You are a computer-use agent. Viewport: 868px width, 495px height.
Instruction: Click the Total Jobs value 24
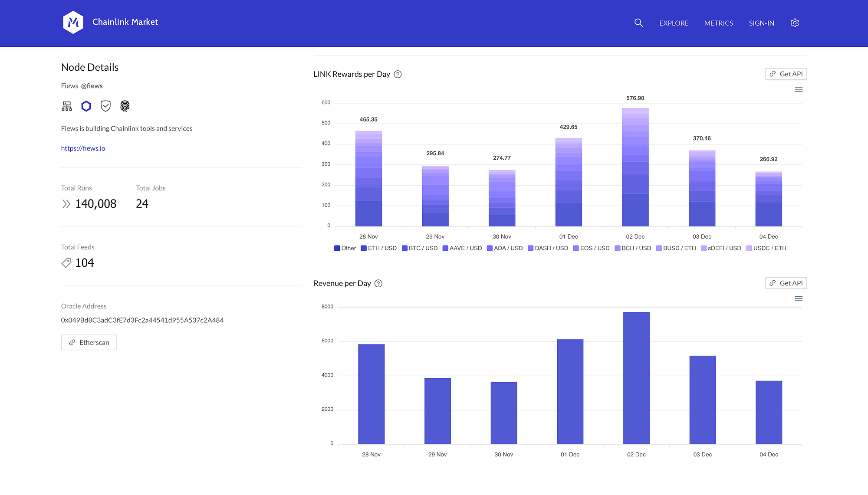142,204
